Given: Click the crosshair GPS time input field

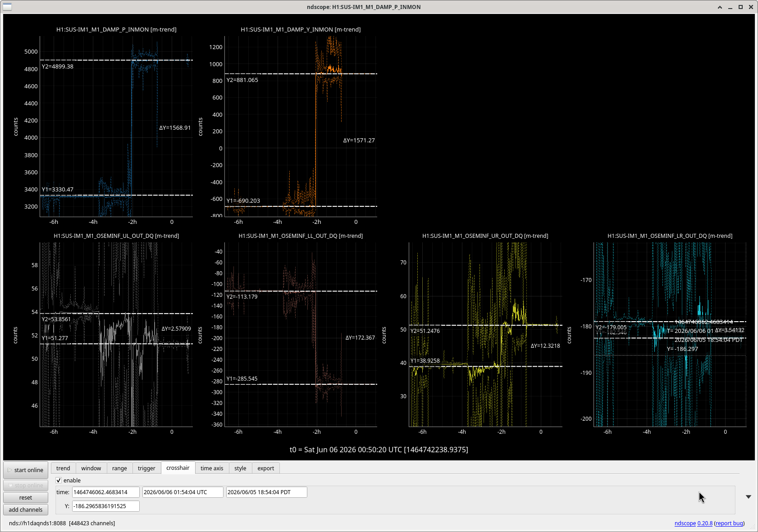Looking at the screenshot, I should 106,492.
